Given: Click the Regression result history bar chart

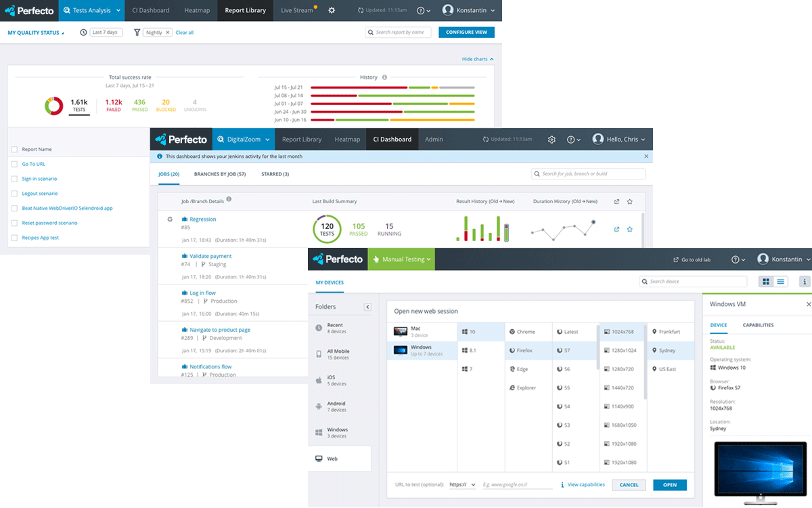Looking at the screenshot, I should coord(482,229).
